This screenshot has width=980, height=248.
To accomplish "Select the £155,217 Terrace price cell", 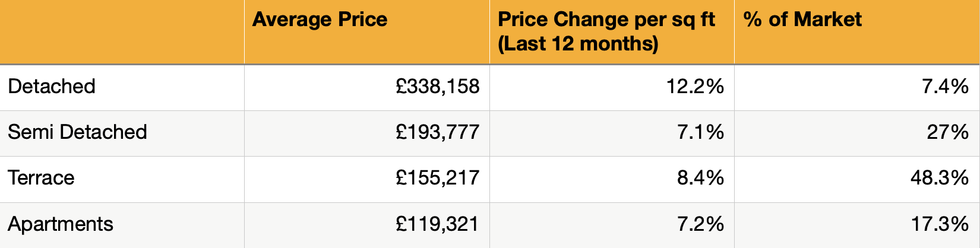I will 437,178.
